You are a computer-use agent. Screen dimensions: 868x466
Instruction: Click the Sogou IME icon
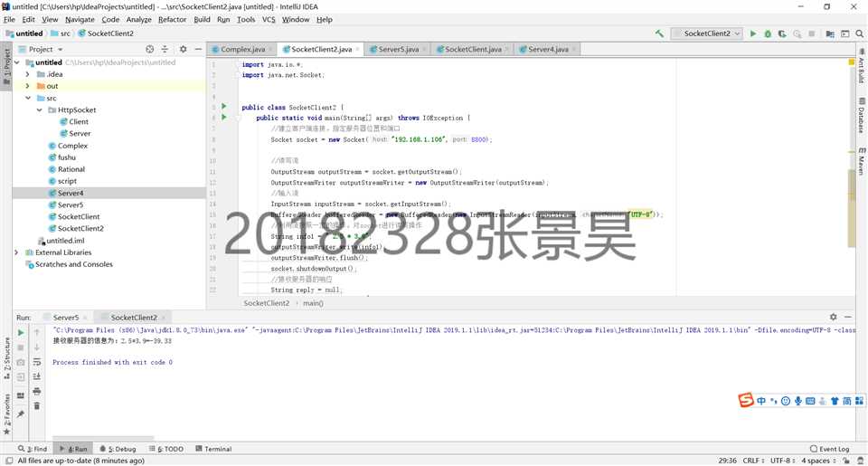[746, 400]
